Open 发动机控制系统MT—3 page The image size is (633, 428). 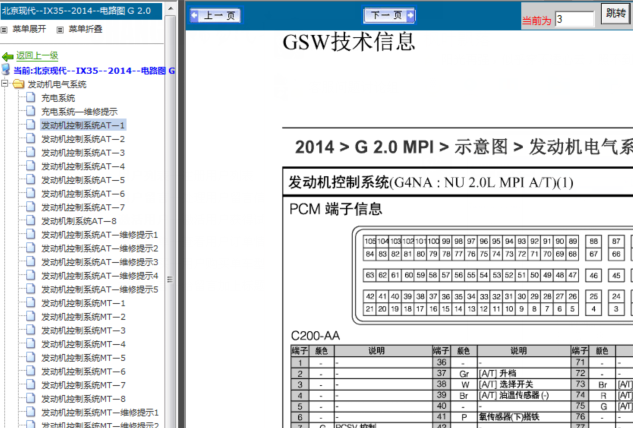tap(83, 331)
